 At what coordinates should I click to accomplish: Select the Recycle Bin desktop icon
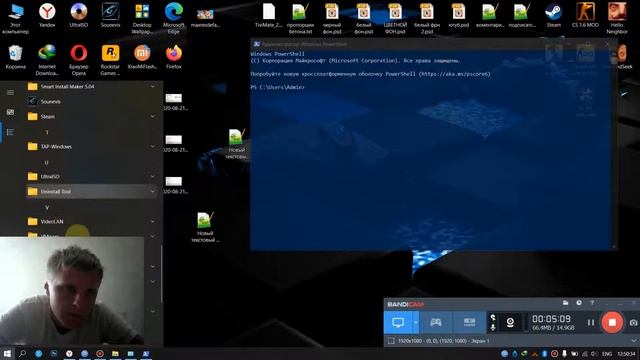pyautogui.click(x=16, y=56)
